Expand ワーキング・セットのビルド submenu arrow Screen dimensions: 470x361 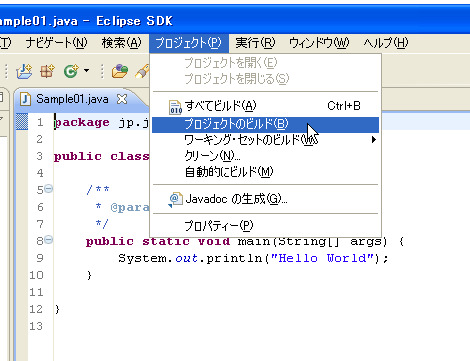pos(374,140)
